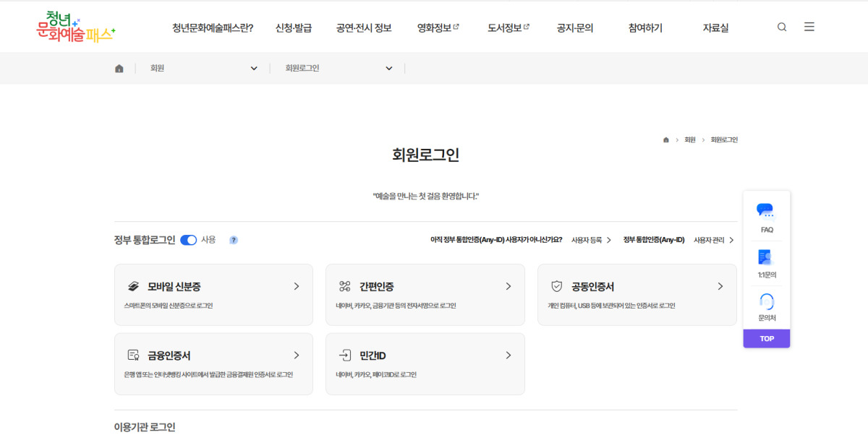Viewport: 868px width, 448px height.
Task: Open the search magnifier icon
Action: click(x=782, y=27)
